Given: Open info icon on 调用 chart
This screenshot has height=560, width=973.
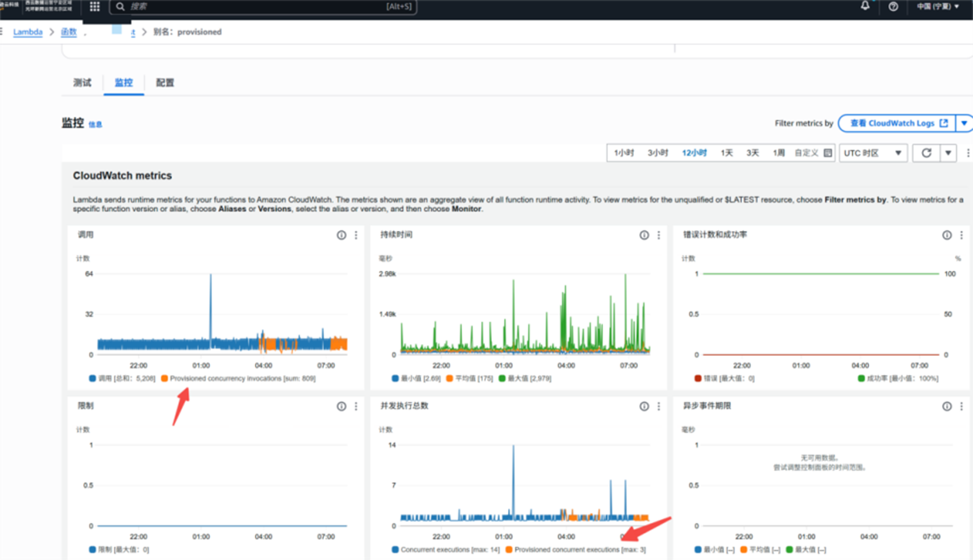Looking at the screenshot, I should 341,235.
